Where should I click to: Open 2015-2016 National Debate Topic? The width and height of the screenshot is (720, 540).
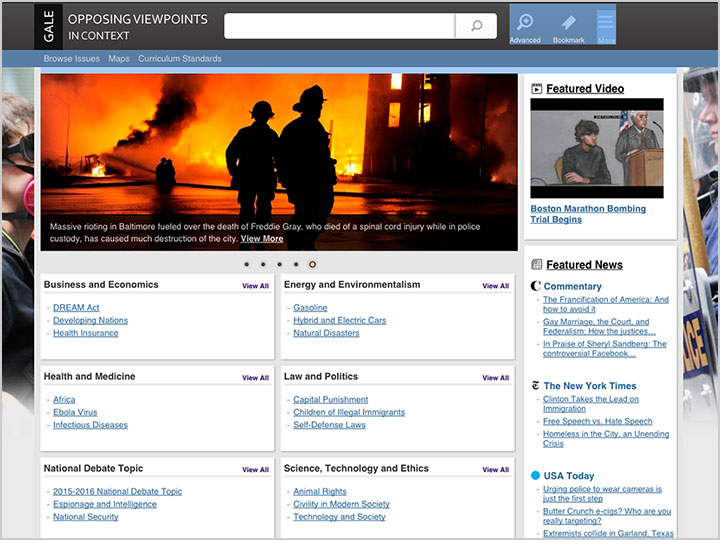(x=118, y=491)
